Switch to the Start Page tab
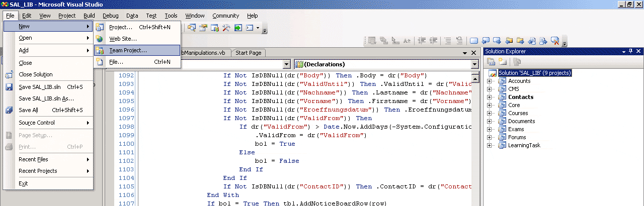This screenshot has width=644, height=206. 249,53
